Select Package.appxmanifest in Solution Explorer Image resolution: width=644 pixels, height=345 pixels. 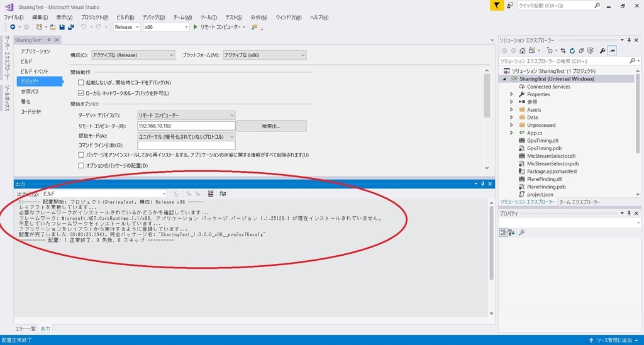(552, 172)
